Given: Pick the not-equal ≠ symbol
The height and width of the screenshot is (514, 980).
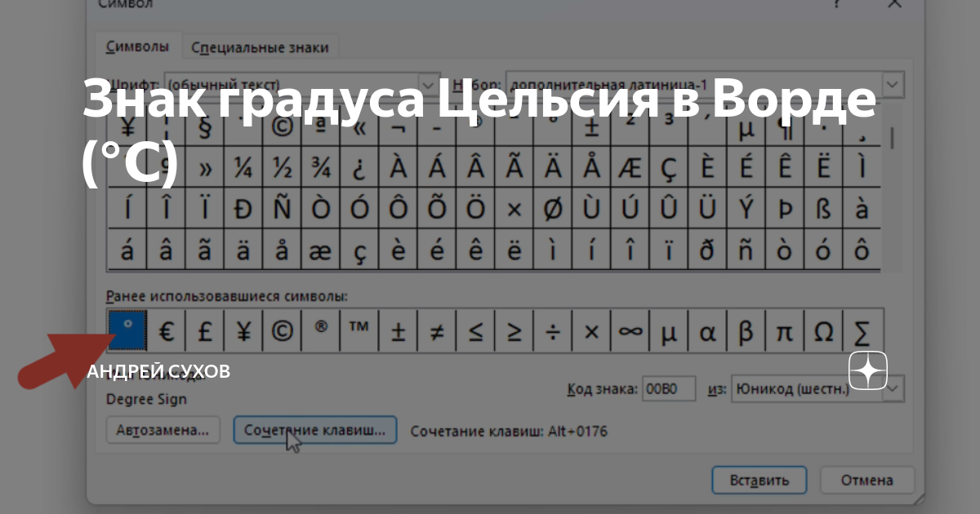Looking at the screenshot, I should coord(437,331).
